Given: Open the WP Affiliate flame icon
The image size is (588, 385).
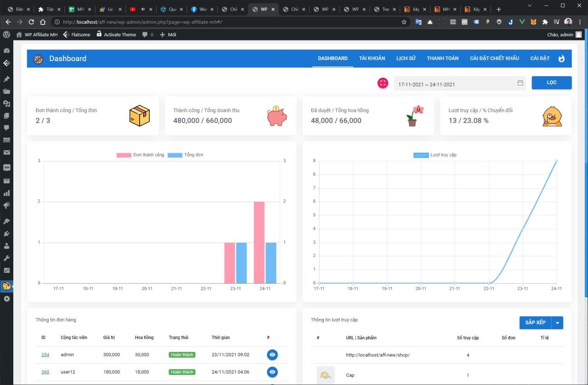Looking at the screenshot, I should click(561, 58).
